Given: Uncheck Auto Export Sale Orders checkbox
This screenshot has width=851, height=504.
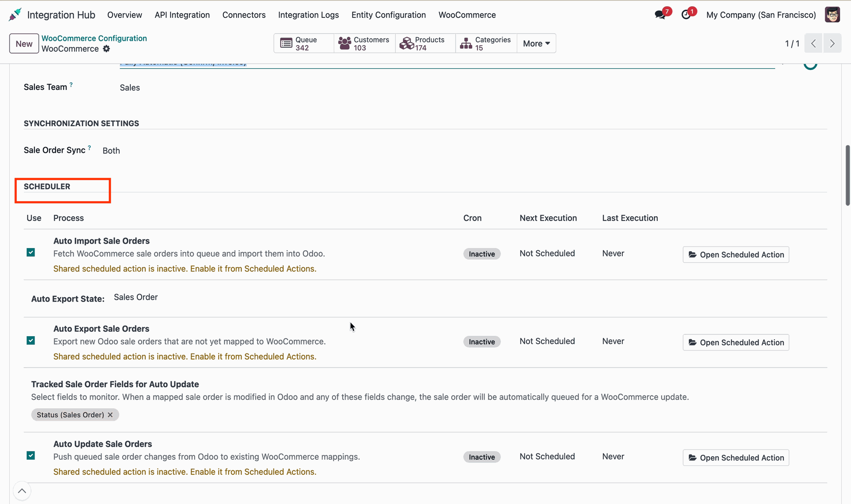Looking at the screenshot, I should click(x=31, y=341).
